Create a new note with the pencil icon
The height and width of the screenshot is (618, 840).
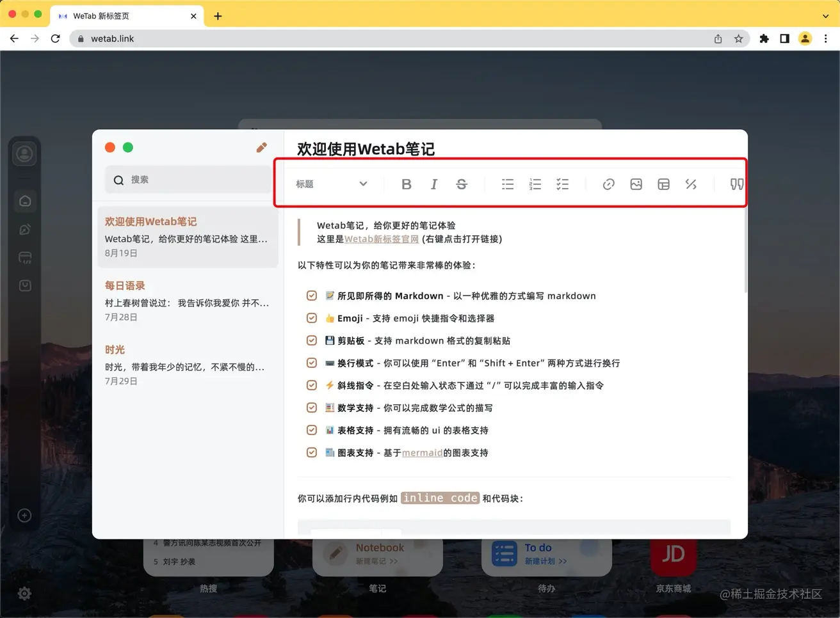point(262,148)
